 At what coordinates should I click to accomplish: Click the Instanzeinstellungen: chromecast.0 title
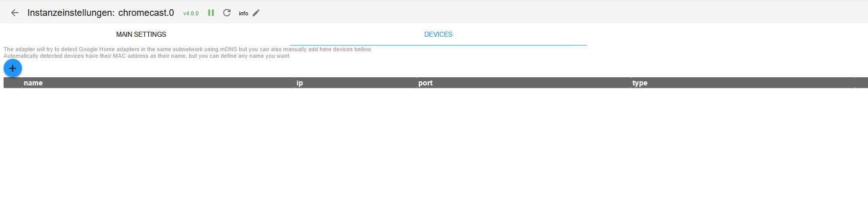pos(100,13)
